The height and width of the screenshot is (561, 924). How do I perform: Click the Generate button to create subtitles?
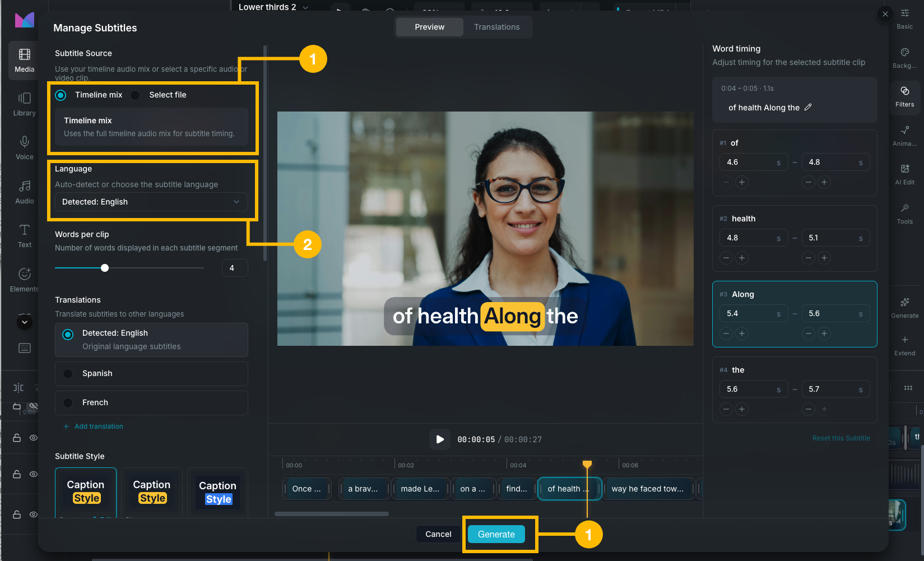point(496,534)
